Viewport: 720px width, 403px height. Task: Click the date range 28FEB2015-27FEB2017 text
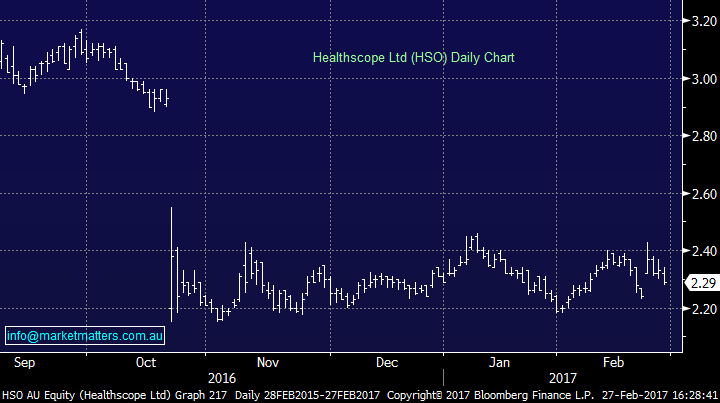(320, 395)
